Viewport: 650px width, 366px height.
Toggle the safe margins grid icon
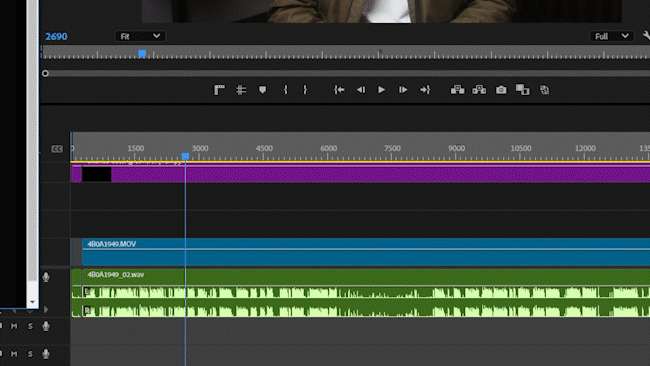241,90
